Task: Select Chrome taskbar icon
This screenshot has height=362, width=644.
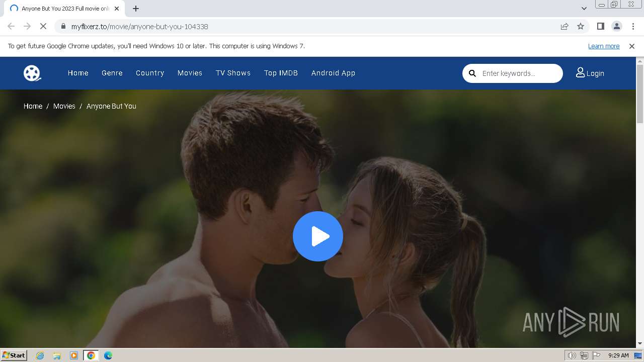Action: point(91,355)
